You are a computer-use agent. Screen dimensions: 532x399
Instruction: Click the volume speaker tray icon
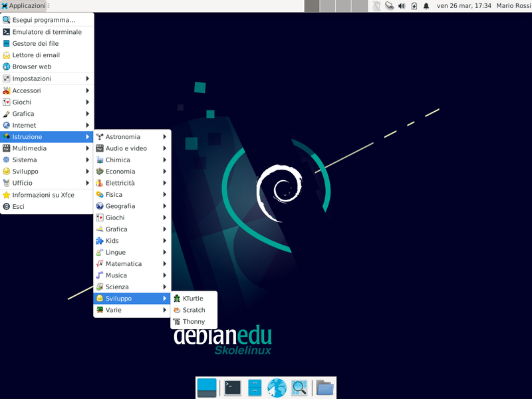pos(402,6)
